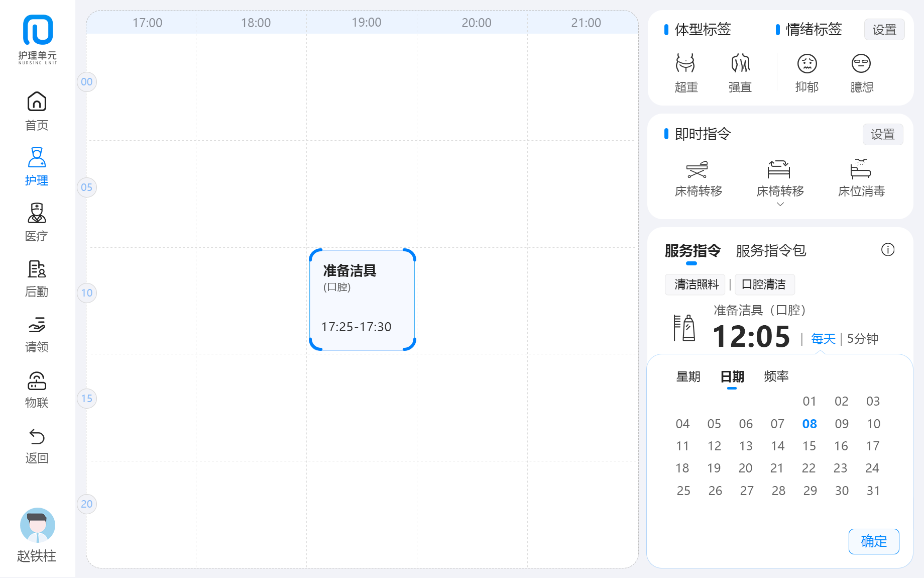The width and height of the screenshot is (924, 578).
Task: Click the 返回 back arrow icon
Action: click(x=37, y=437)
